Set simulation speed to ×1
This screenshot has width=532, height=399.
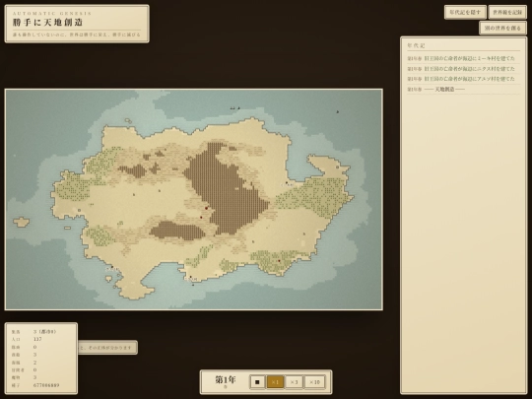tap(275, 382)
